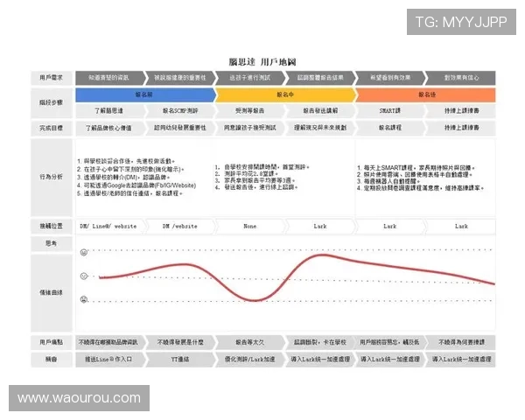Image resolution: width=525 pixels, height=420 pixels.
Task: Click the 腦思達 用戶地圖 title
Action: 262,61
